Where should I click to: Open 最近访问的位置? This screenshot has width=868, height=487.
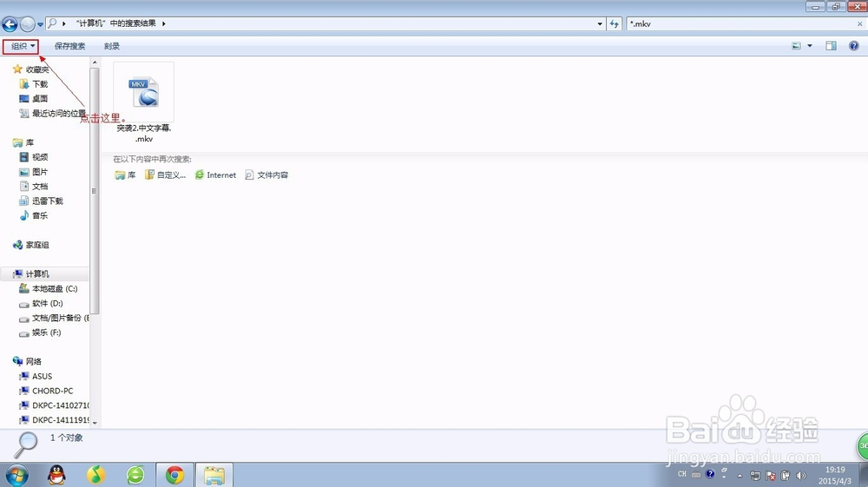pos(53,114)
